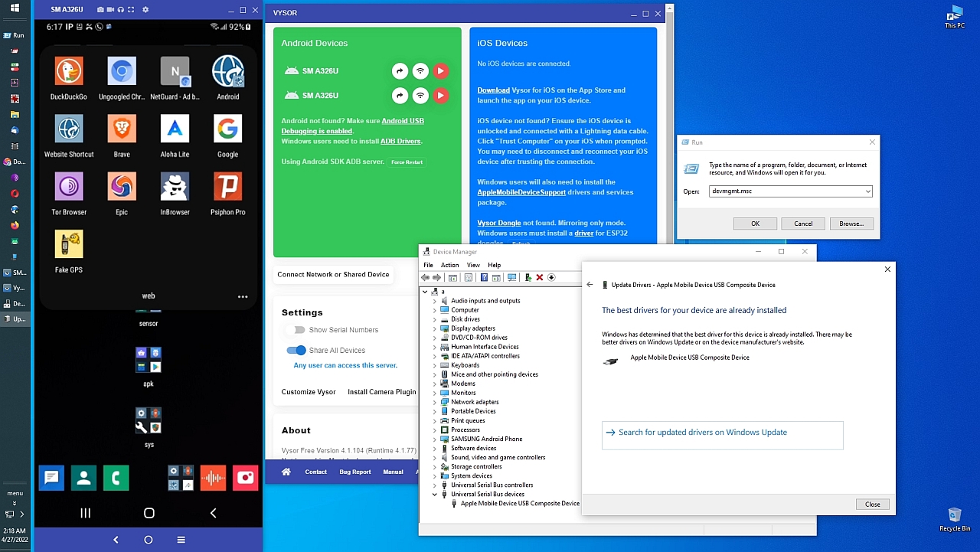Expand Portable Devices node
The height and width of the screenshot is (552, 980).
[434, 411]
